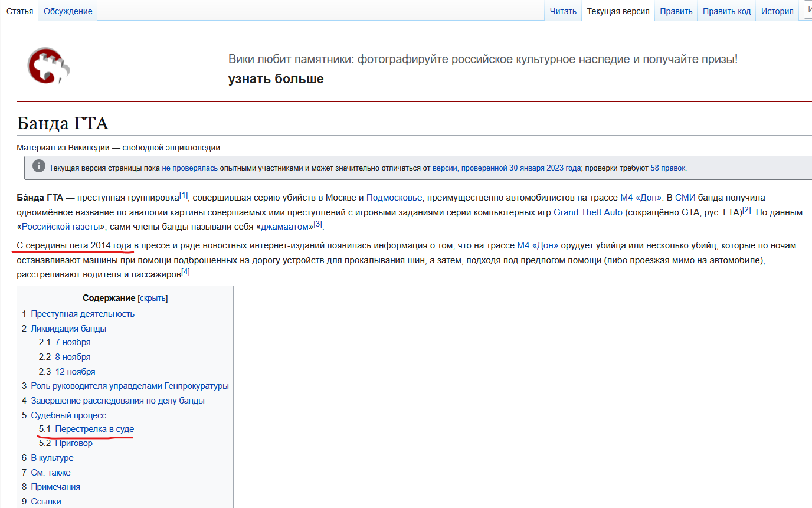The image size is (812, 508).
Task: Jump to Преступная деятельность section
Action: pyautogui.click(x=83, y=314)
